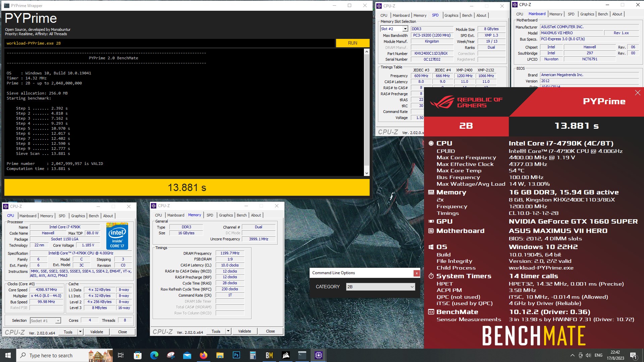Click Close button in CPU tab window
This screenshot has width=644, height=362.
[122, 332]
